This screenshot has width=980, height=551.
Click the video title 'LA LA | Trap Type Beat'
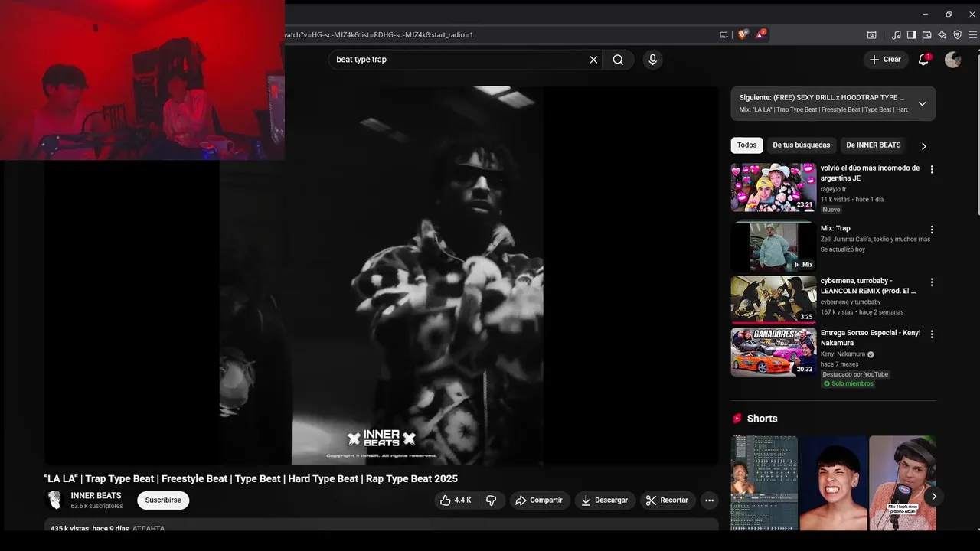[251, 479]
